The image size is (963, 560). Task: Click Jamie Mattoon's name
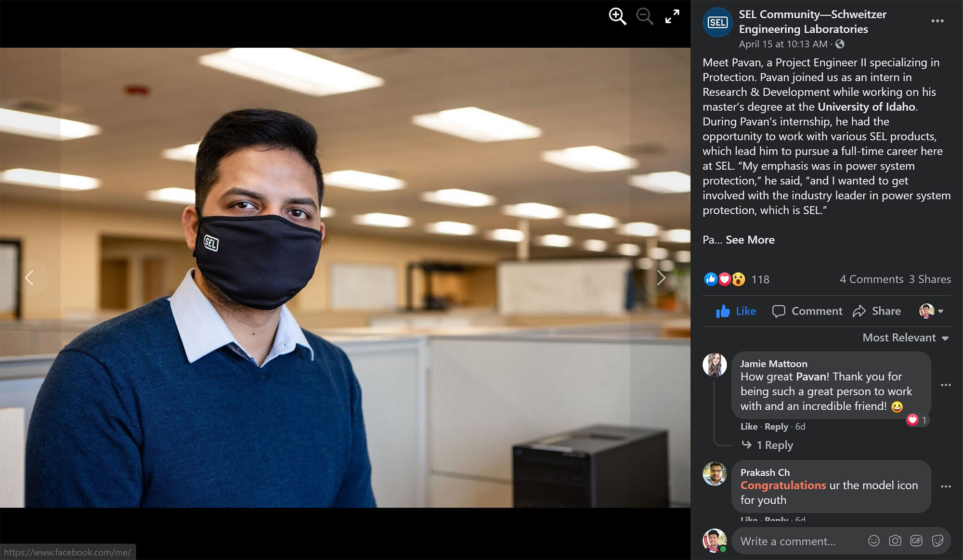click(773, 364)
